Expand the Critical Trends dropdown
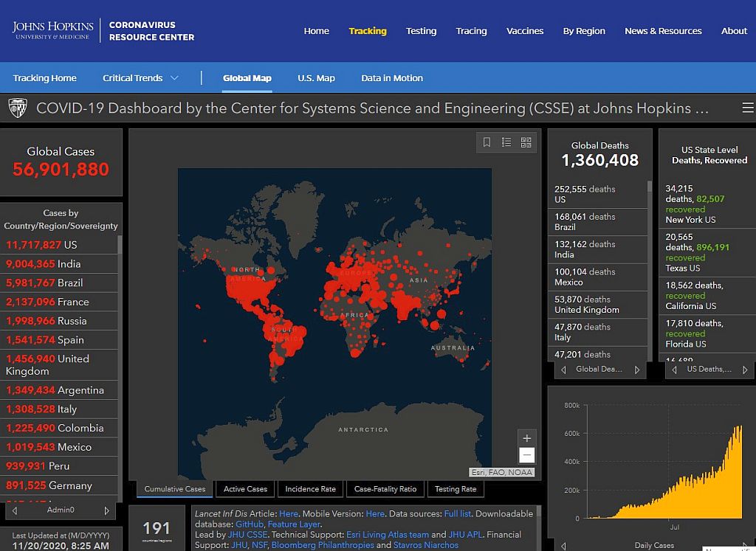 (140, 78)
